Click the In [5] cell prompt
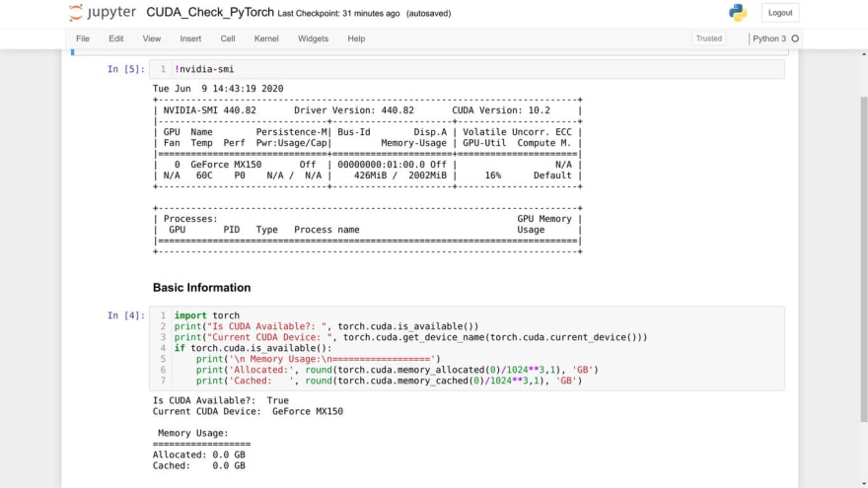The width and height of the screenshot is (868, 488). click(x=125, y=69)
